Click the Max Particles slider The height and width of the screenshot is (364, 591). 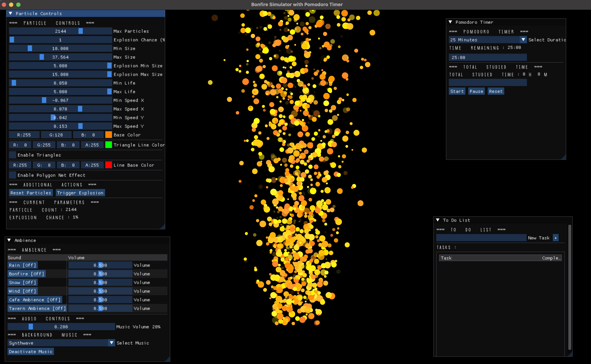click(61, 31)
